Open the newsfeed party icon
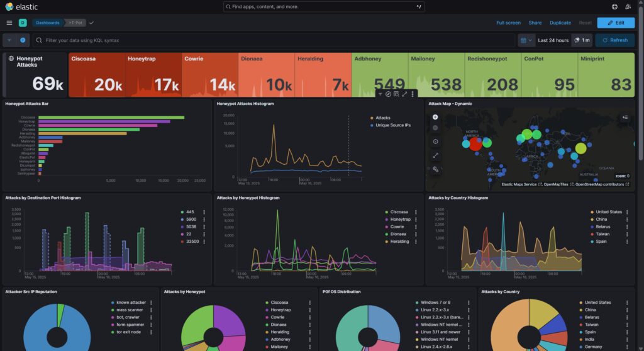Screen dimensions: 644x351 [x=628, y=6]
